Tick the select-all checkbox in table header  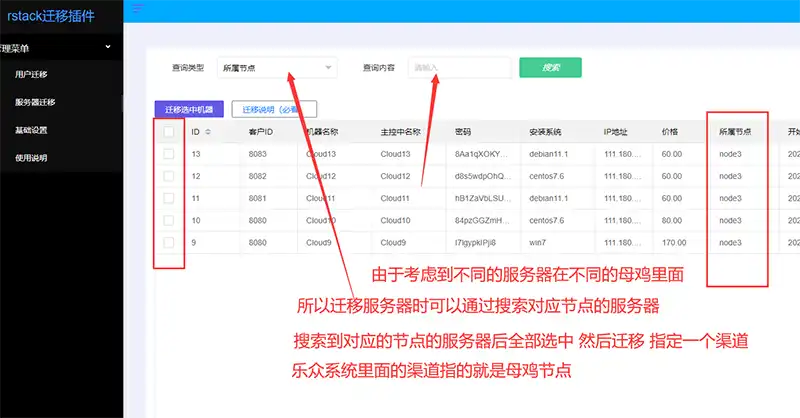click(x=169, y=131)
